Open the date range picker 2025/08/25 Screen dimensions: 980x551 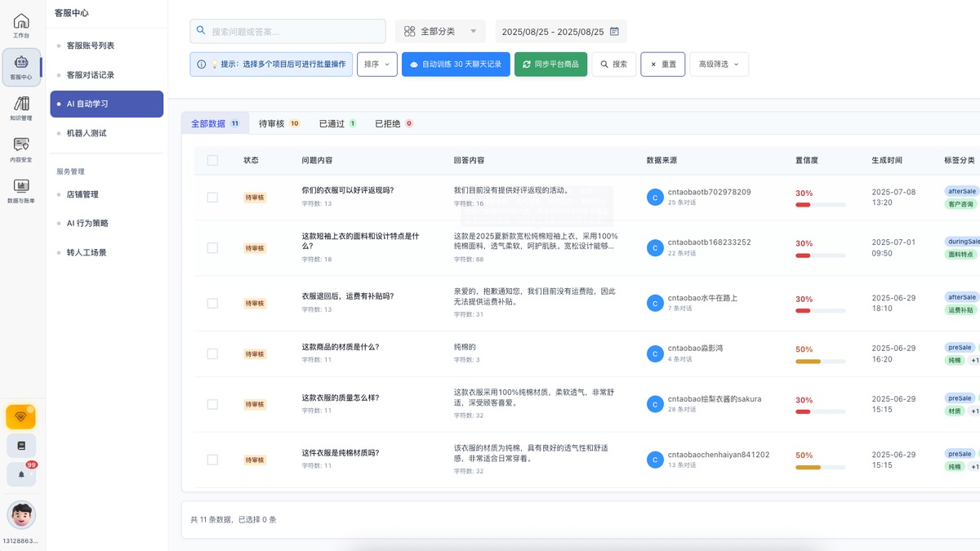[561, 31]
